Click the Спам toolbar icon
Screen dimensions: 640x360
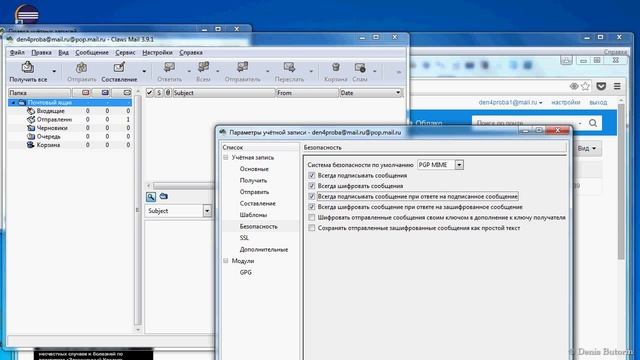360,67
